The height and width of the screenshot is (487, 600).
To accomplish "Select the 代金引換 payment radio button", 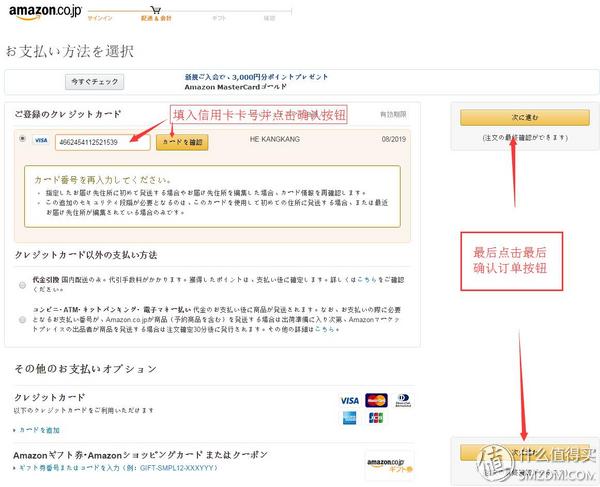I will tap(22, 285).
